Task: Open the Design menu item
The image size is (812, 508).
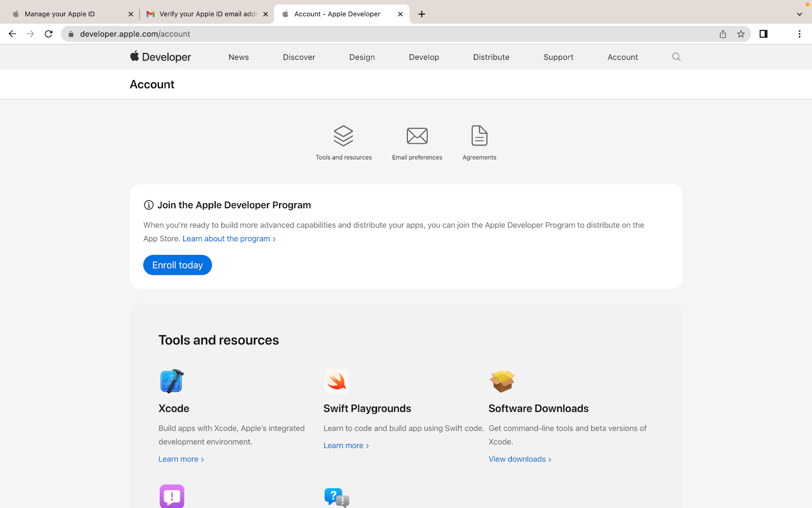Action: (x=362, y=57)
